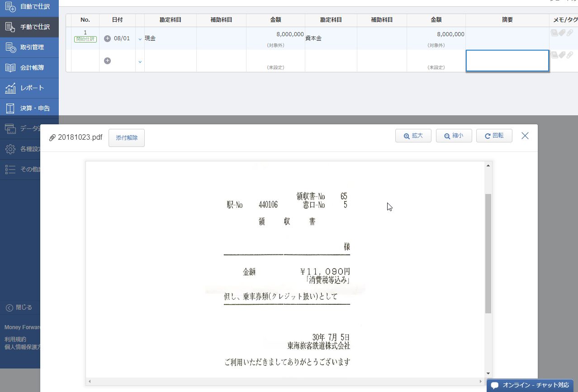578x392 pixels.
Task: Click the preview scrollbar up arrow
Action: pos(488,165)
